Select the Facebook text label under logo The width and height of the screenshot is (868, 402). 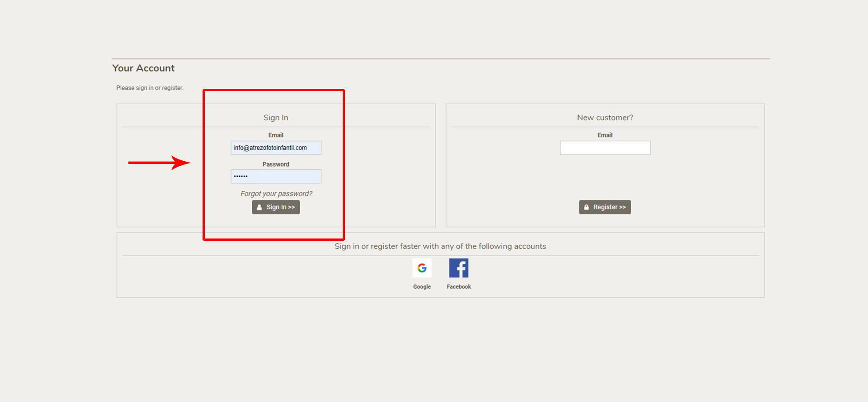coord(458,287)
